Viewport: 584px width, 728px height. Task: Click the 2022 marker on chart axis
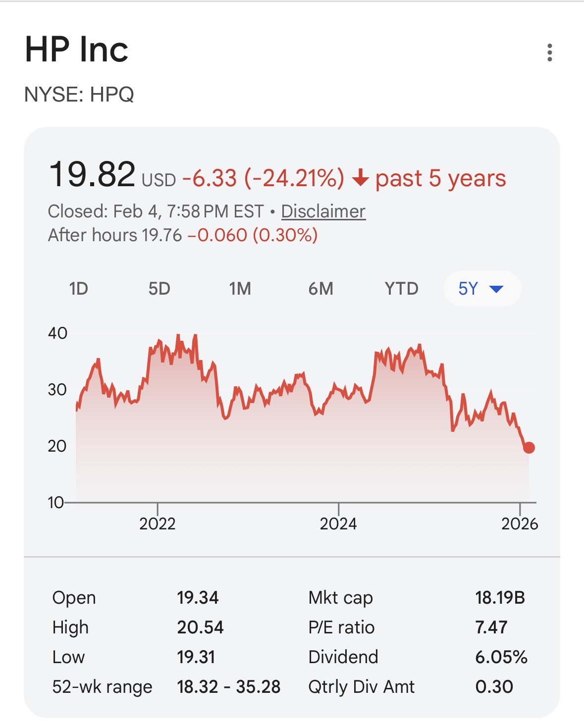tap(158, 523)
